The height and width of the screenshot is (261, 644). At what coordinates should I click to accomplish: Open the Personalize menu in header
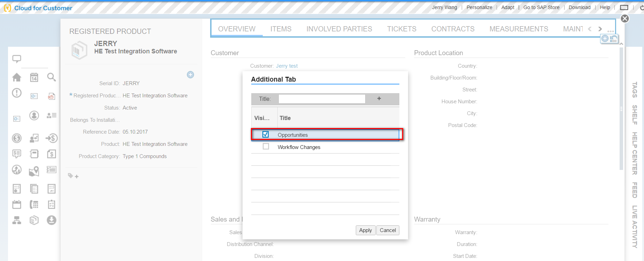[479, 7]
